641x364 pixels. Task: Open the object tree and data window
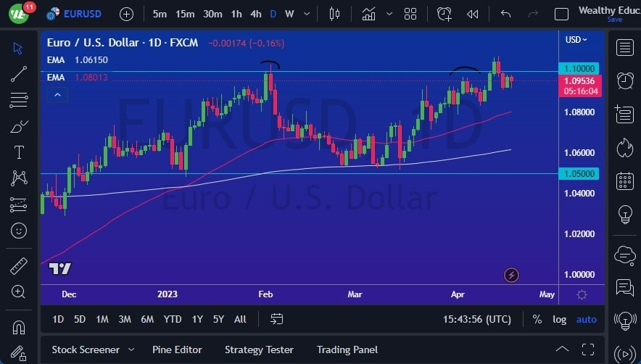click(x=624, y=114)
